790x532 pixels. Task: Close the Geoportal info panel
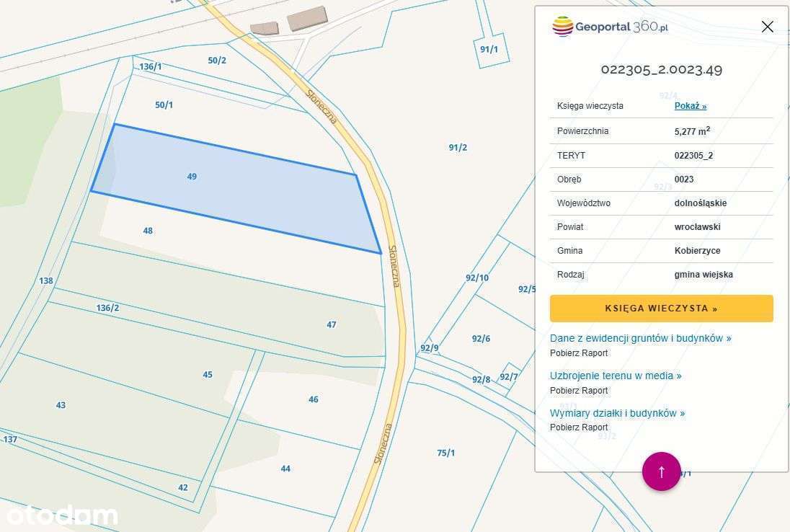(767, 27)
